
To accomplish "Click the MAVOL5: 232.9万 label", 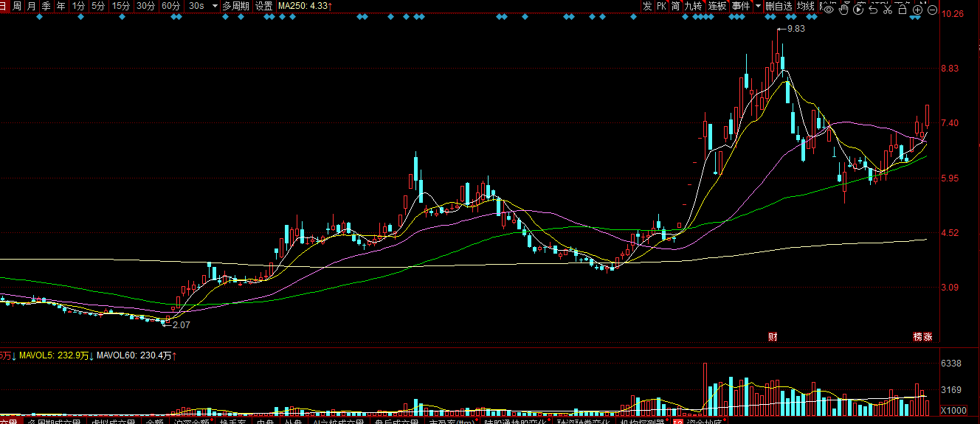I will point(55,355).
